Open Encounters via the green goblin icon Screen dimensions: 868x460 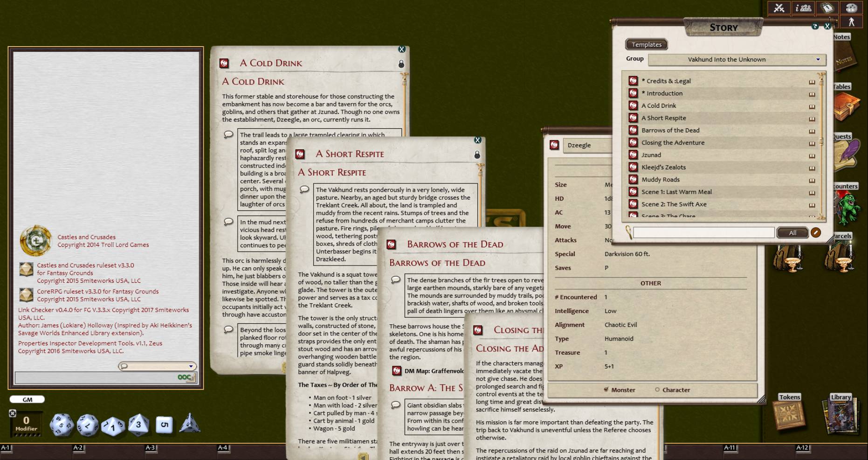tap(849, 209)
